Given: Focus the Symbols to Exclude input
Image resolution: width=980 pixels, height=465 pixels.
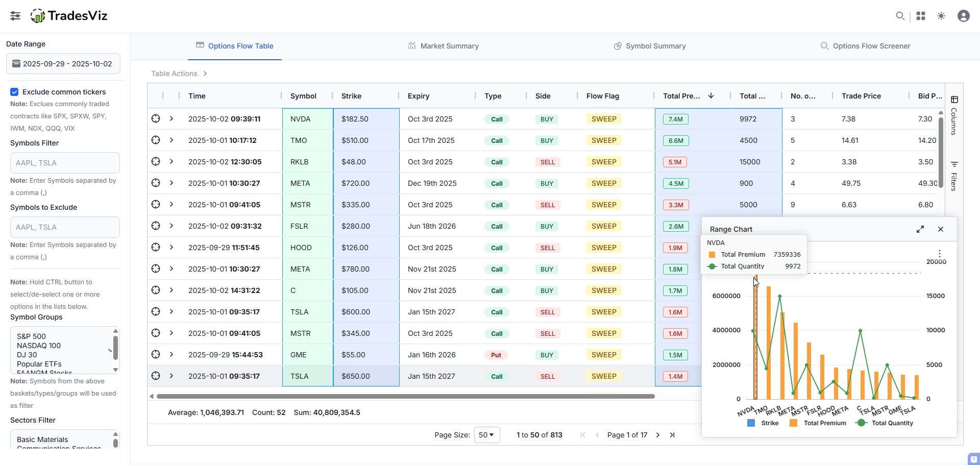Looking at the screenshot, I should click(x=65, y=227).
